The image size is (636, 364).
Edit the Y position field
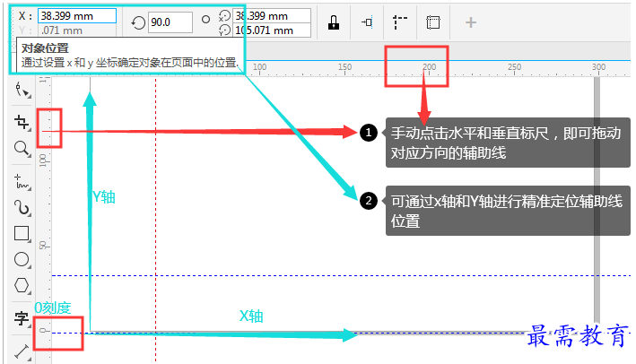[77, 30]
